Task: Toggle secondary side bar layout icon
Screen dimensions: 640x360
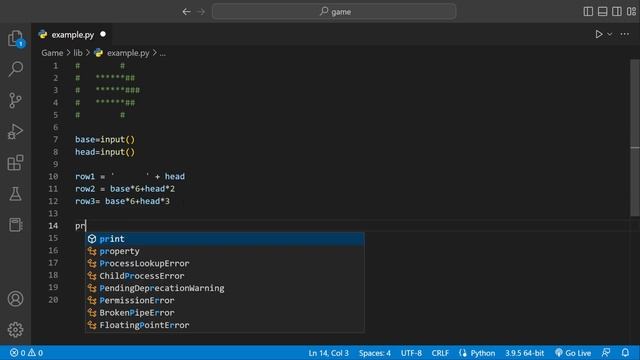Action: [617, 11]
